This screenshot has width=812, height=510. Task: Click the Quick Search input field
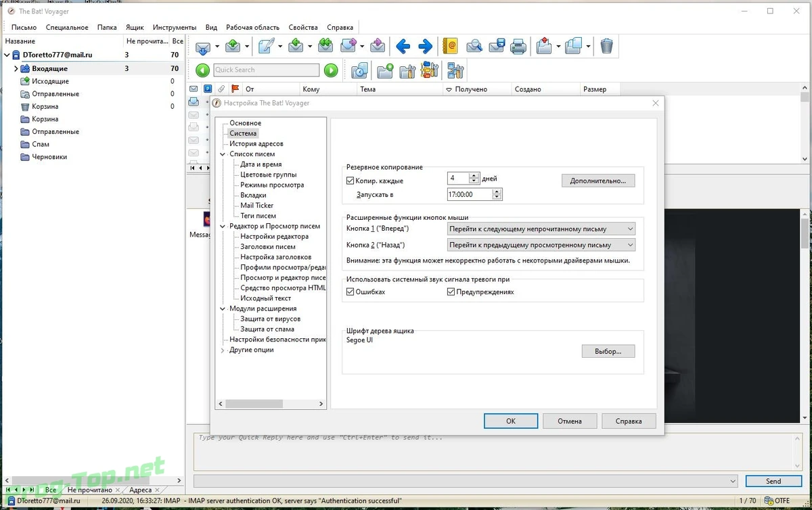point(266,70)
